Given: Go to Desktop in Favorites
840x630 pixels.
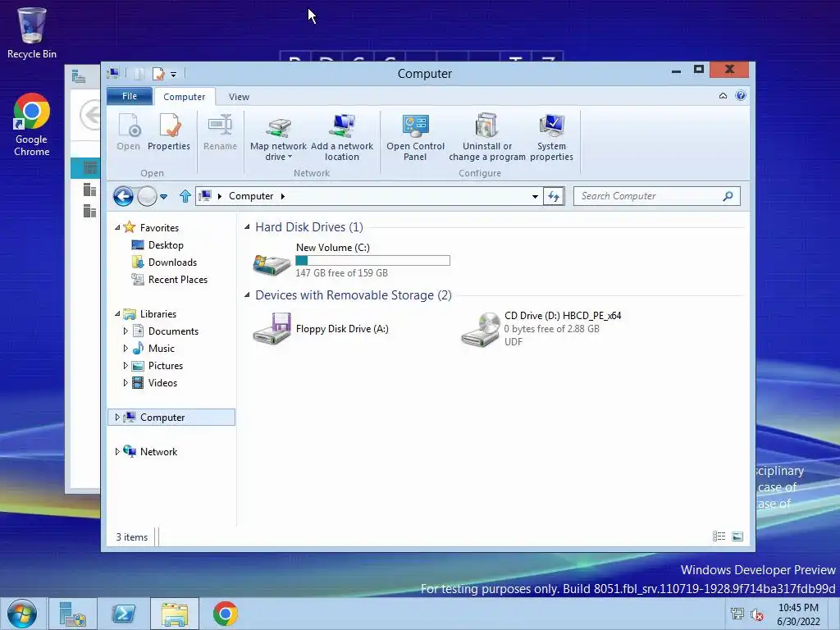Looking at the screenshot, I should pyautogui.click(x=166, y=244).
